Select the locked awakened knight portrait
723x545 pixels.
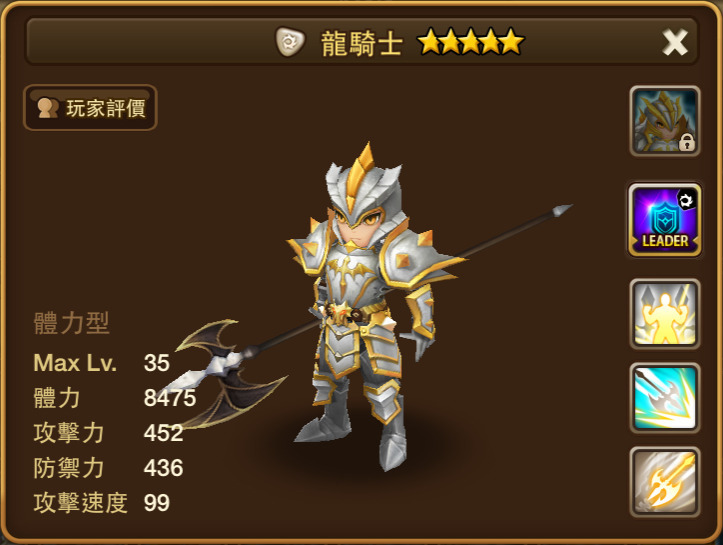[x=665, y=121]
